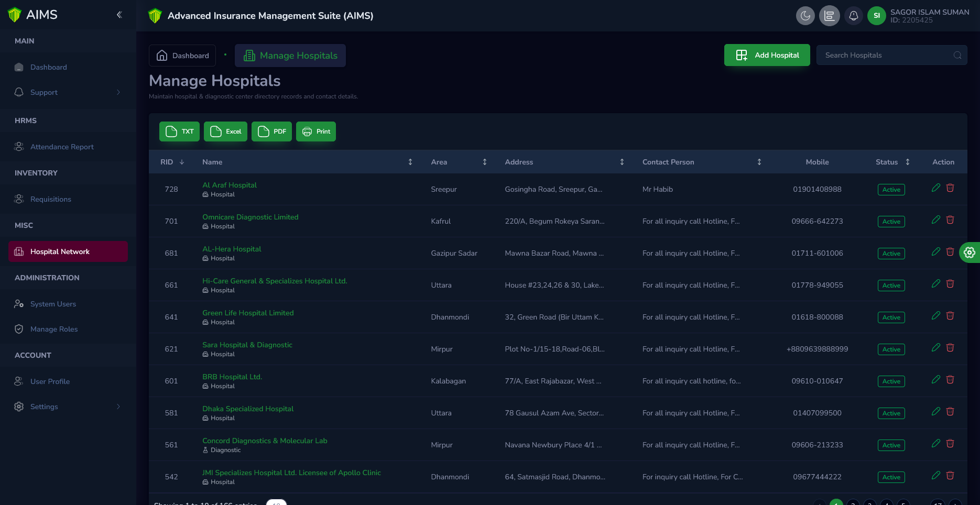Viewport: 980px width, 505px height.
Task: Open System Users in sidebar
Action: pos(68,304)
